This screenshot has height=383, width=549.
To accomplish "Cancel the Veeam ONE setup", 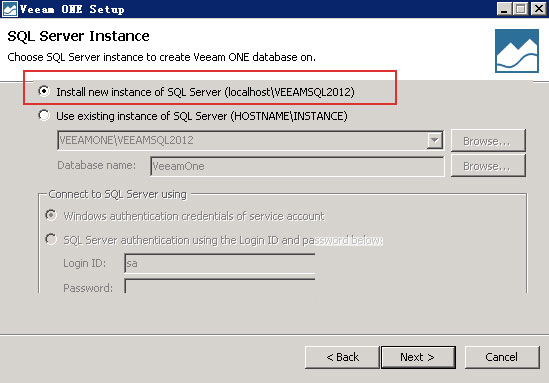I will [x=502, y=357].
